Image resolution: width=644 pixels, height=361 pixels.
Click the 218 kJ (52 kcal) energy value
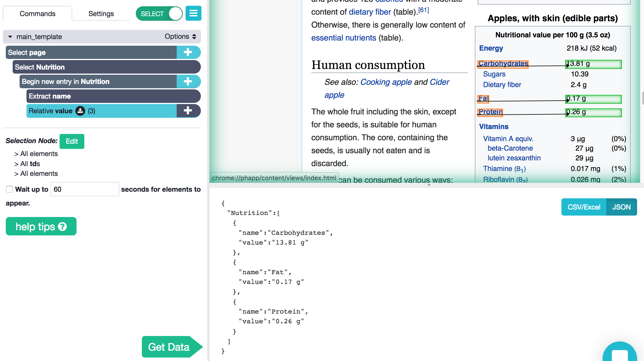coord(592,48)
